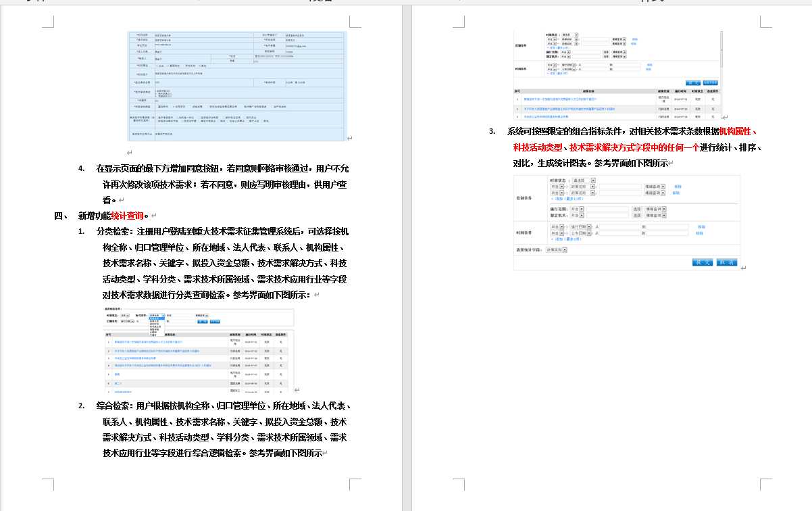Click the red text 统计查询 in heading 四
The width and height of the screenshot is (812, 511).
point(127,216)
